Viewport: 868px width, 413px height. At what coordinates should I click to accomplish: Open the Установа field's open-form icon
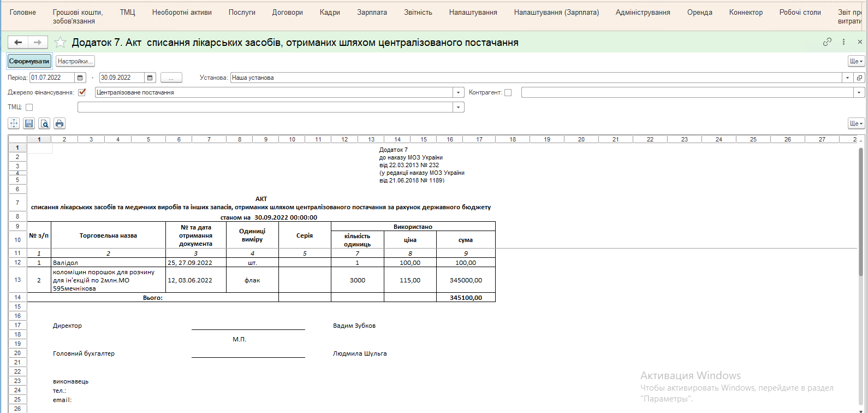point(859,78)
